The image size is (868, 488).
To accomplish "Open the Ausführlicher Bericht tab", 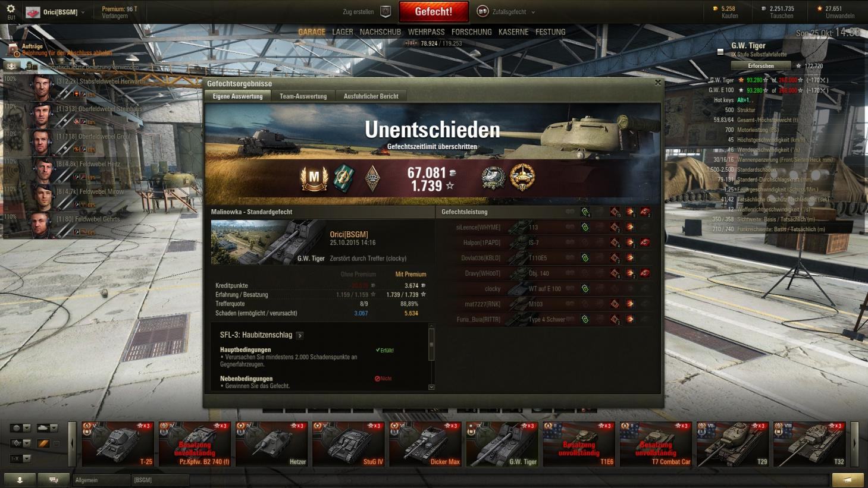I will click(x=371, y=96).
